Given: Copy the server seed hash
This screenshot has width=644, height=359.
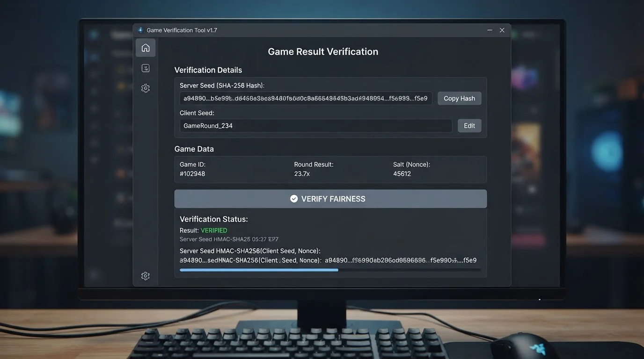Looking at the screenshot, I should pyautogui.click(x=459, y=98).
